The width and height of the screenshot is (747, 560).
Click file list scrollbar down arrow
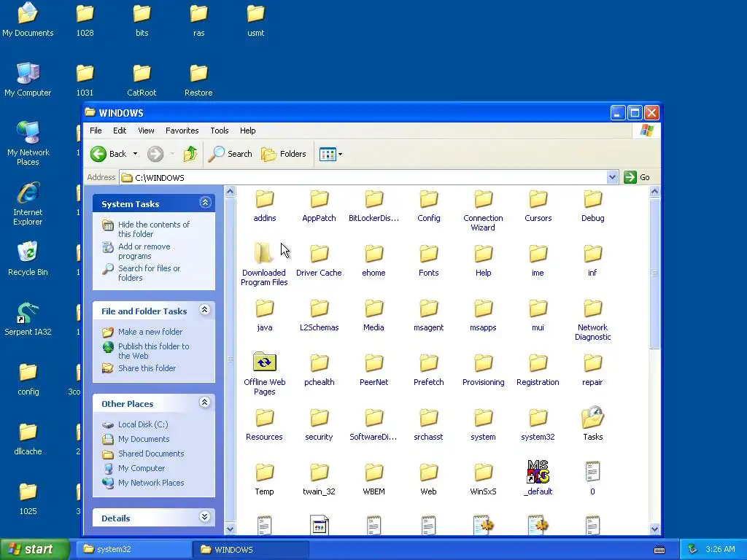coord(654,529)
